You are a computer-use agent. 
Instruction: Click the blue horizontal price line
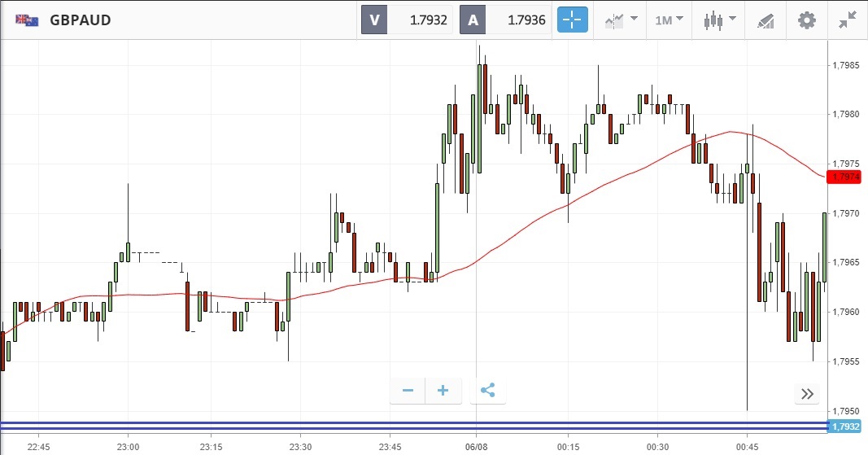coord(407,425)
